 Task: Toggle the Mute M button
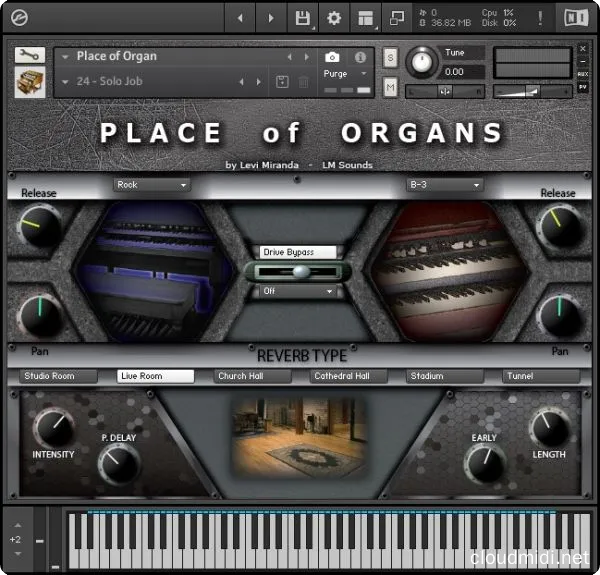tap(390, 87)
